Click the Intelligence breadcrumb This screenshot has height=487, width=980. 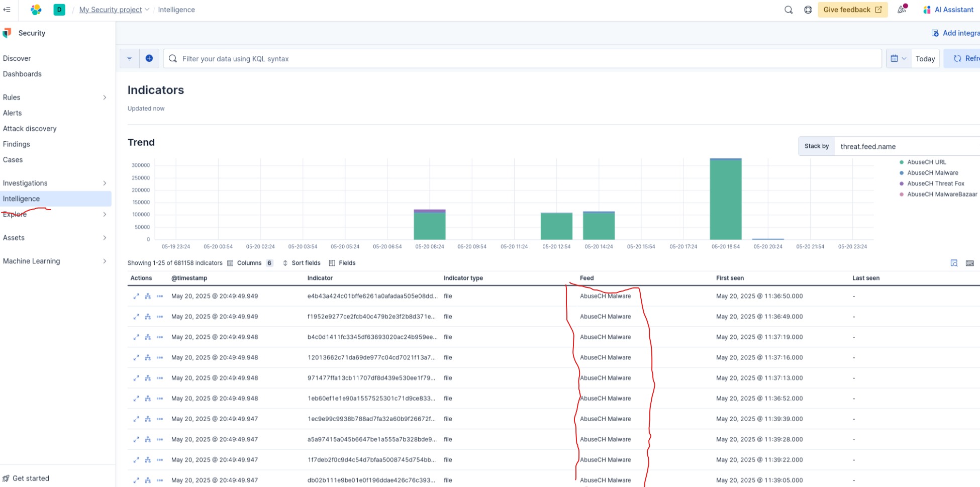(x=176, y=10)
